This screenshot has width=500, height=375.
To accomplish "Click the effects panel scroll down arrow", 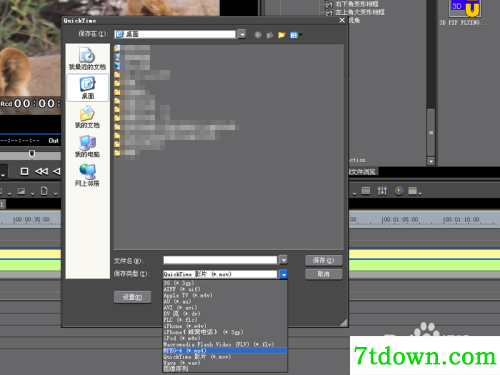I will pyautogui.click(x=431, y=161).
